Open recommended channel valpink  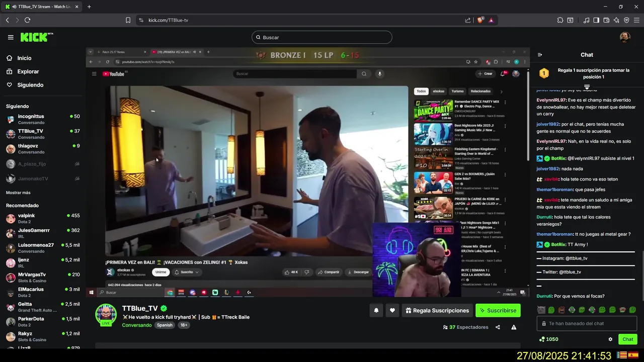[x=42, y=218]
